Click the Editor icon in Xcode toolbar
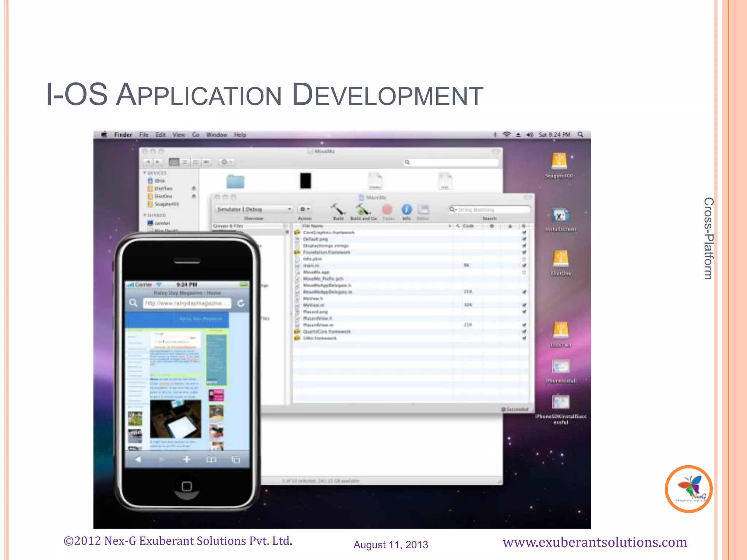 (423, 209)
